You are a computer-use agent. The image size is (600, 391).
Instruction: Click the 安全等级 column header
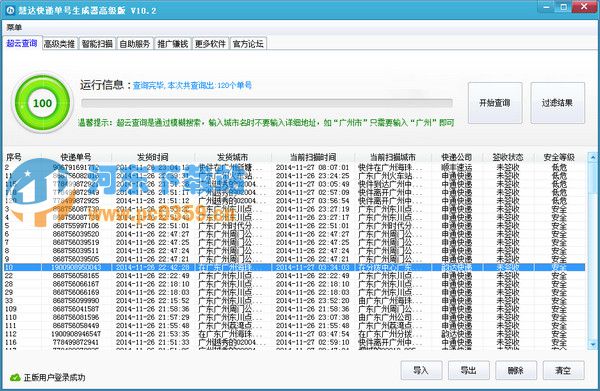point(559,157)
